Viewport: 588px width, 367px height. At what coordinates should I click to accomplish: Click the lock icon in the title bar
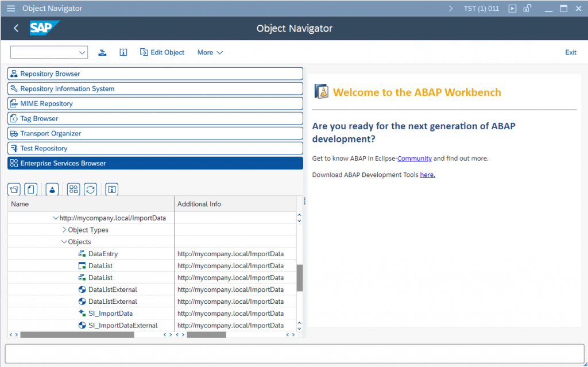coord(527,8)
